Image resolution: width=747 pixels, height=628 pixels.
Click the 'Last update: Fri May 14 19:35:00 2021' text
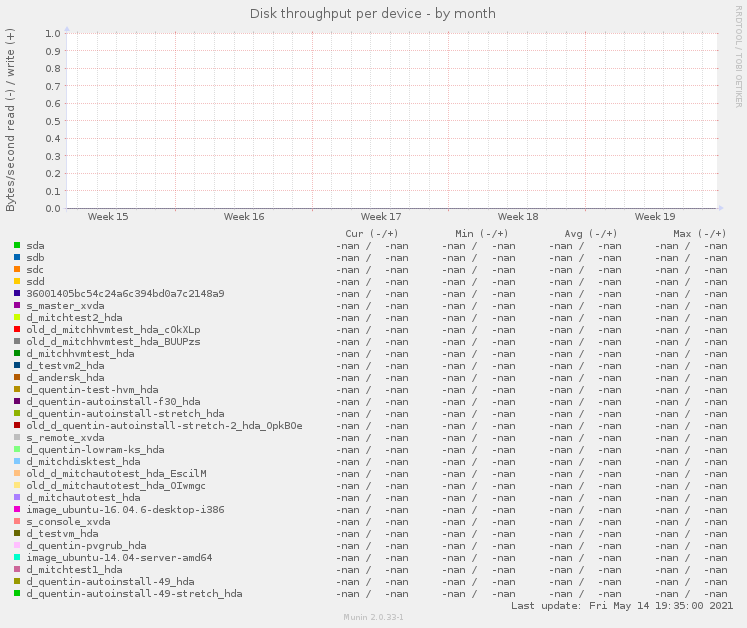tap(622, 606)
